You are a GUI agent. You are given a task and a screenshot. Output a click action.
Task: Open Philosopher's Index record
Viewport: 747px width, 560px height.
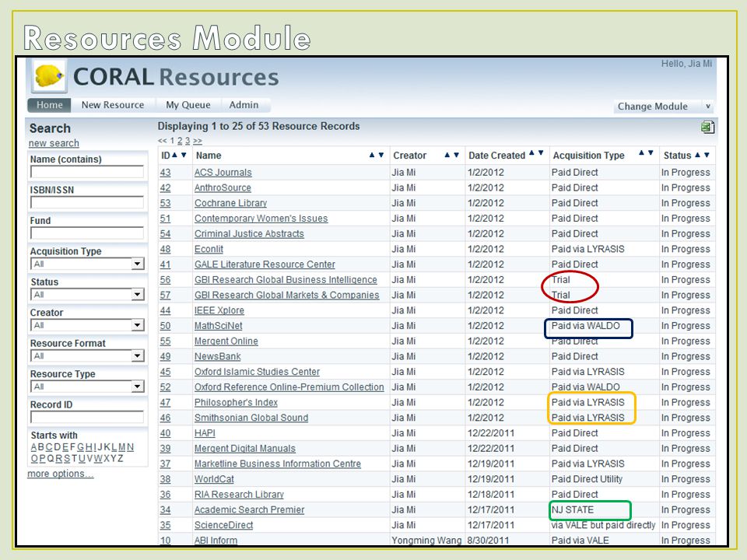(x=236, y=402)
